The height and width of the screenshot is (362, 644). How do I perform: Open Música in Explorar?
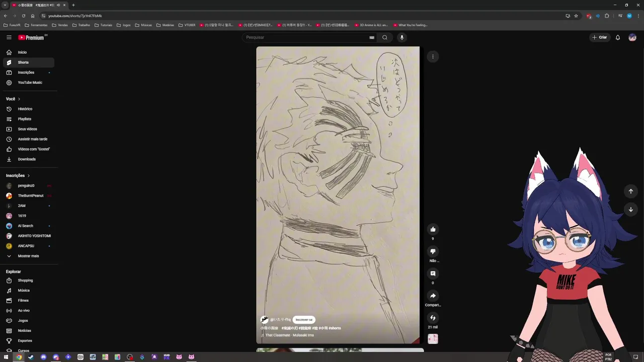click(x=29, y=291)
